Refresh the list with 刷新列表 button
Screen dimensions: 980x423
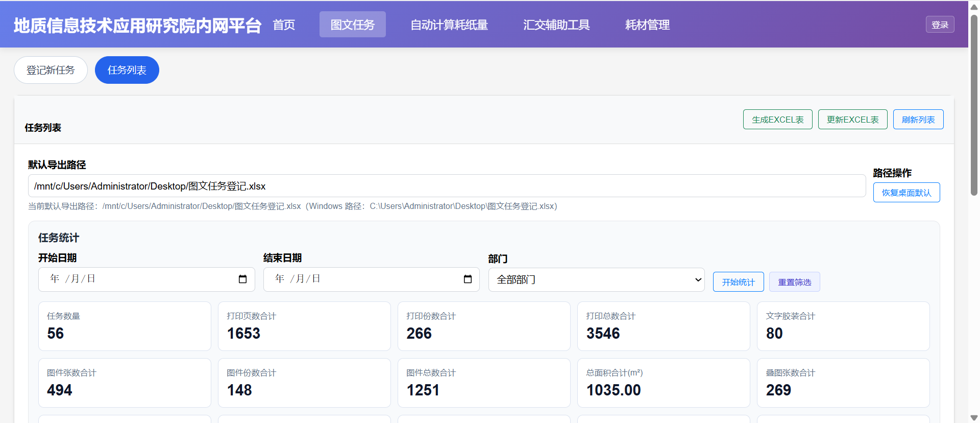coord(918,120)
